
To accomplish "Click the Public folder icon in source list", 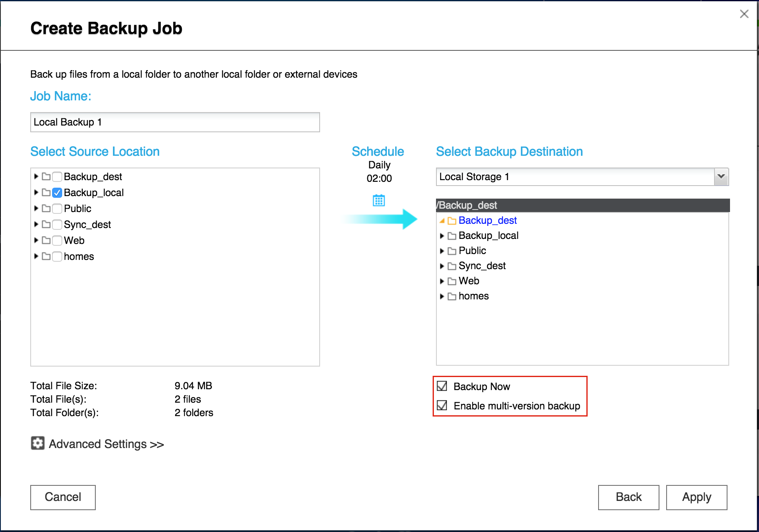I will coord(46,209).
